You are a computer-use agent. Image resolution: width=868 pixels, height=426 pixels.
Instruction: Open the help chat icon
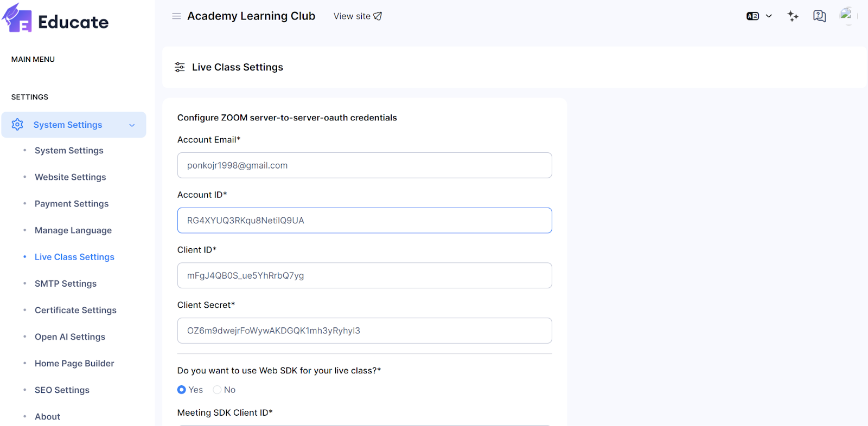point(819,16)
